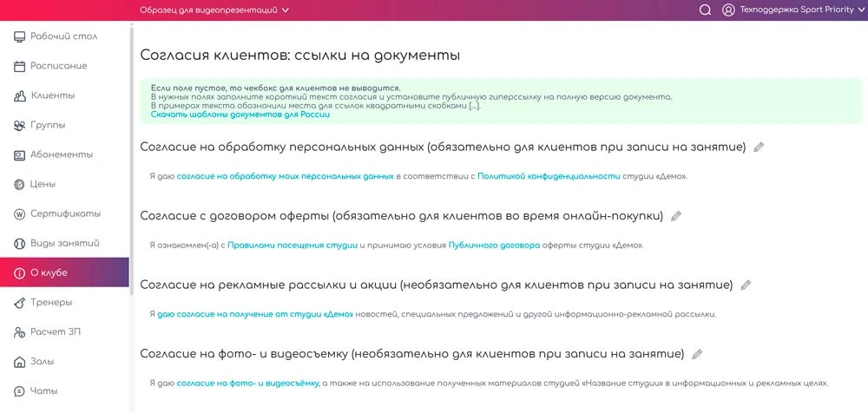The image size is (868, 413).
Task: Click the Цены icon in sidebar
Action: click(x=19, y=184)
